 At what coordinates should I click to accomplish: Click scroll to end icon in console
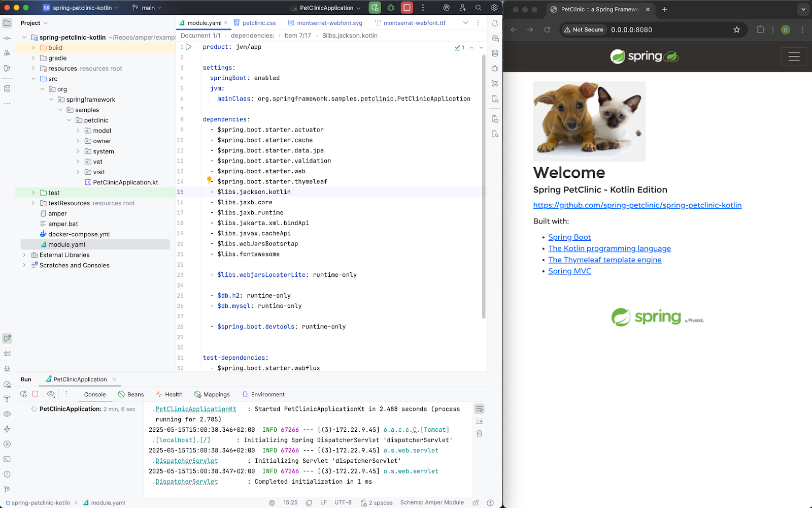479,421
